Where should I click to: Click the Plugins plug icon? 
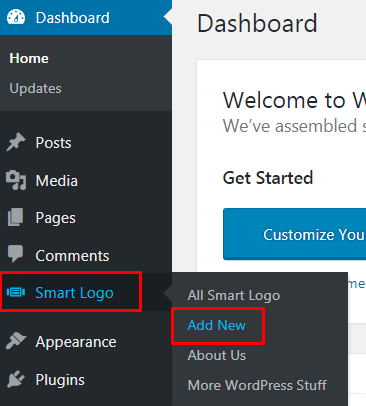[15, 379]
